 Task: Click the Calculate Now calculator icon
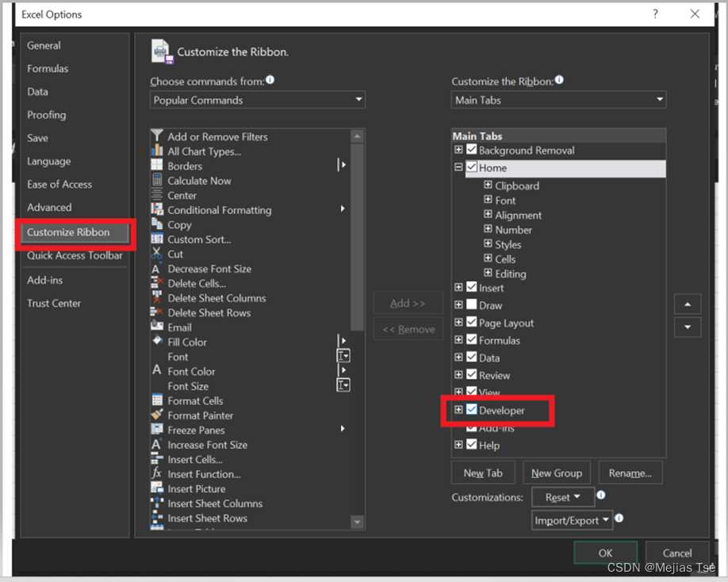click(x=157, y=180)
